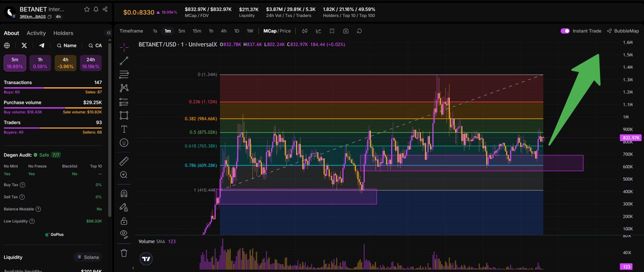Open the token website globe icon

pos(7,46)
